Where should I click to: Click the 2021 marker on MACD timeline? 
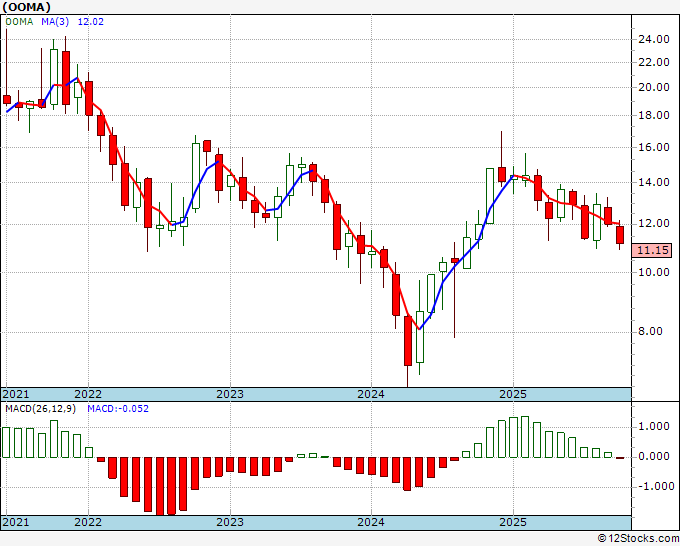pos(16,522)
